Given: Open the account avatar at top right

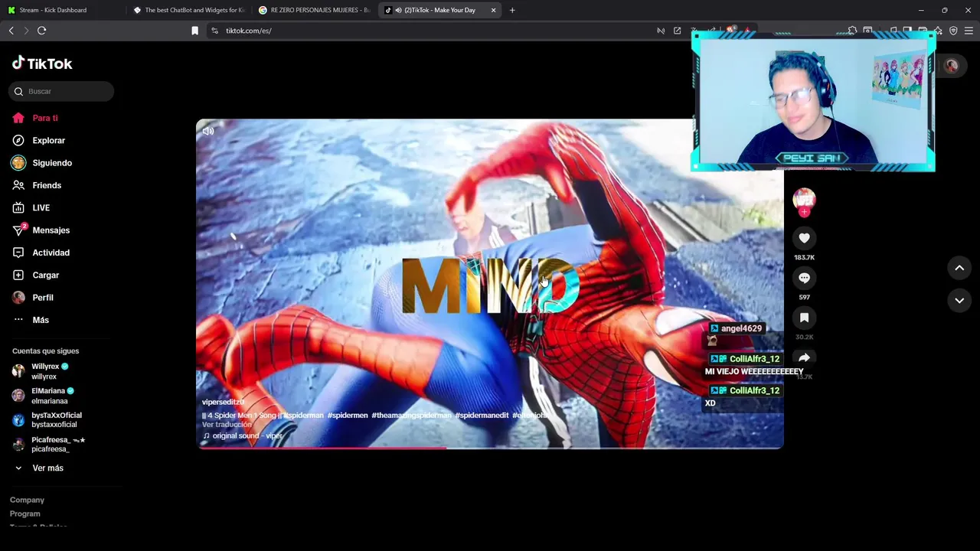Looking at the screenshot, I should pyautogui.click(x=951, y=66).
